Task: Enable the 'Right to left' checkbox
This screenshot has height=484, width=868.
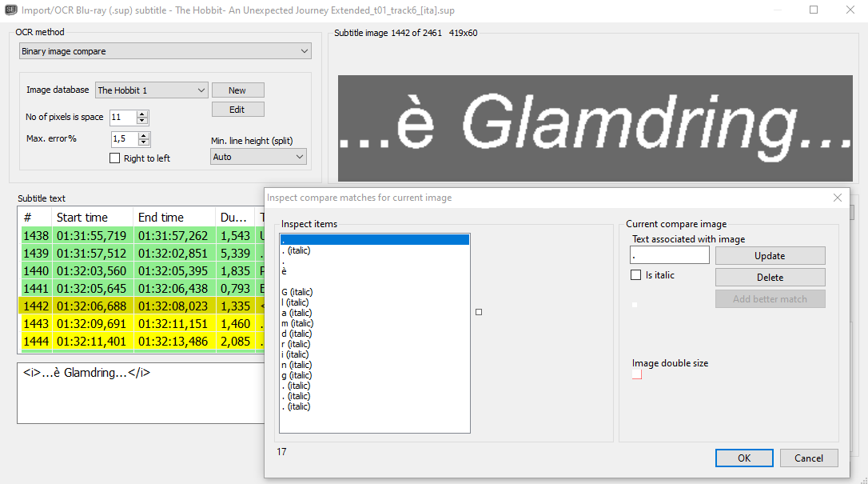Action: tap(114, 158)
